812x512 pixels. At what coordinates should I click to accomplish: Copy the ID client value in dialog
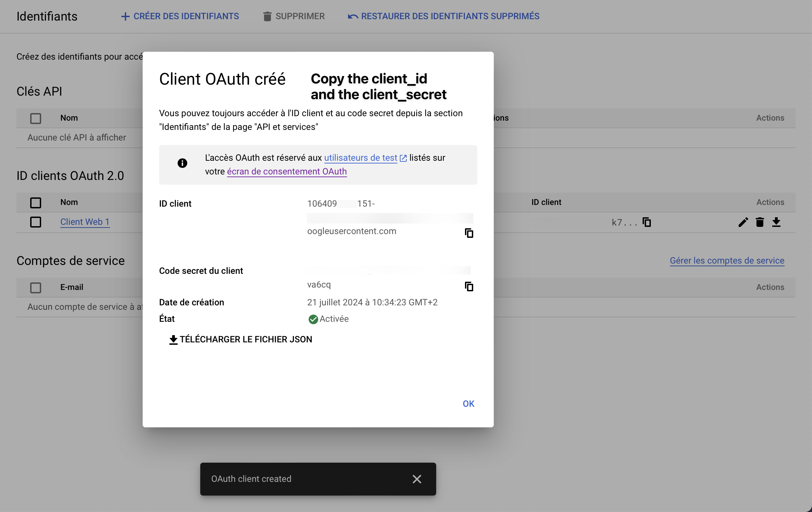click(469, 233)
